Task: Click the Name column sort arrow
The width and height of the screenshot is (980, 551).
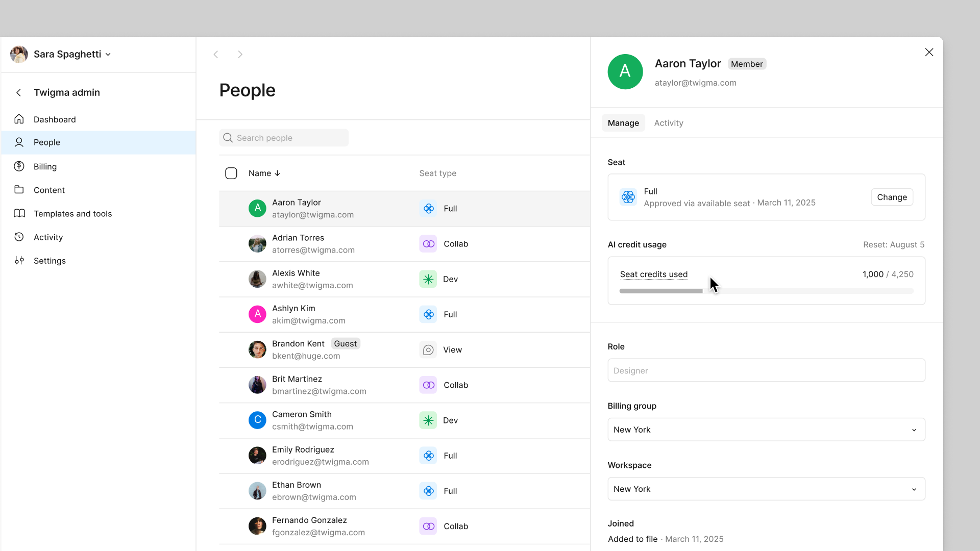Action: click(x=277, y=173)
